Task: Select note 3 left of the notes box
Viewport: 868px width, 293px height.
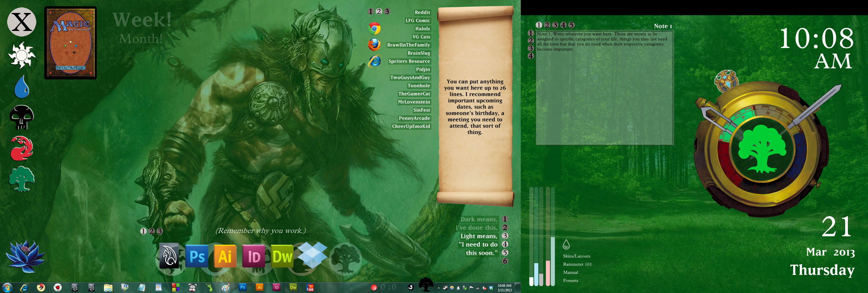Action: coord(531,48)
